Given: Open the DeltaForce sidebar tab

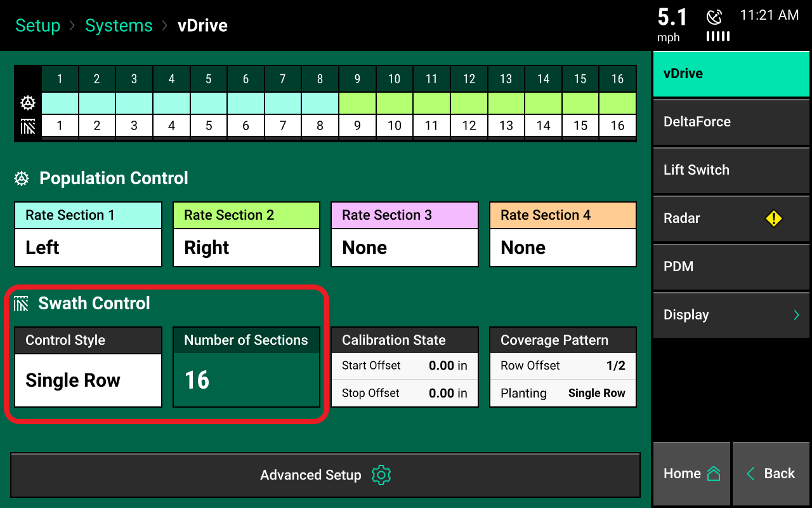Looking at the screenshot, I should (x=731, y=122).
